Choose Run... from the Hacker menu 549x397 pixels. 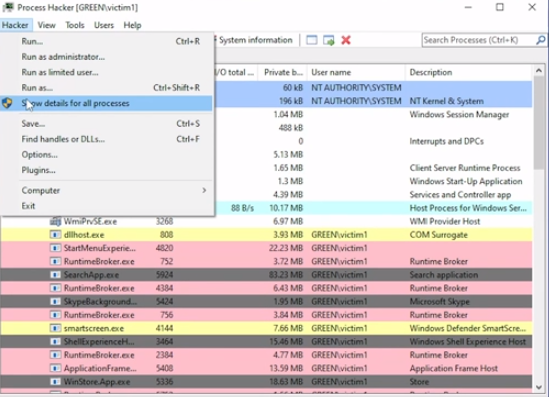(106, 41)
